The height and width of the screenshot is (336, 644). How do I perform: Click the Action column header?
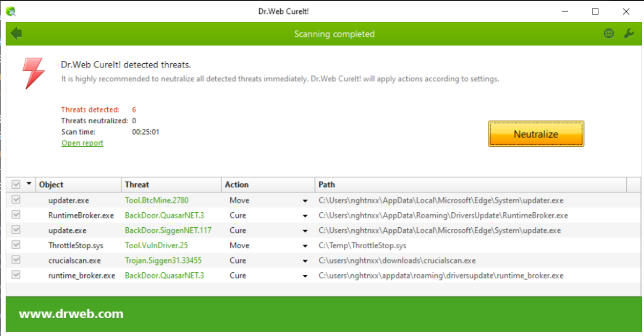[x=268, y=184]
